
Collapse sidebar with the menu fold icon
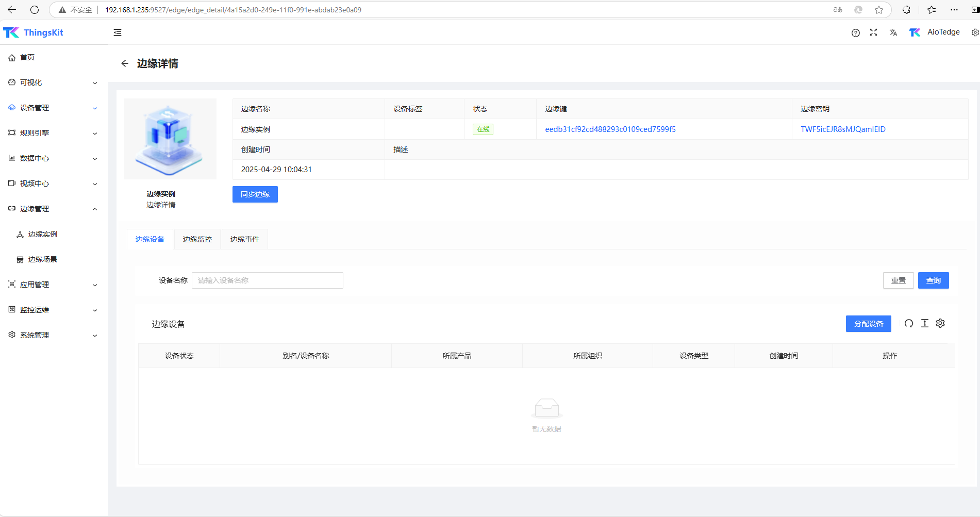click(x=118, y=32)
